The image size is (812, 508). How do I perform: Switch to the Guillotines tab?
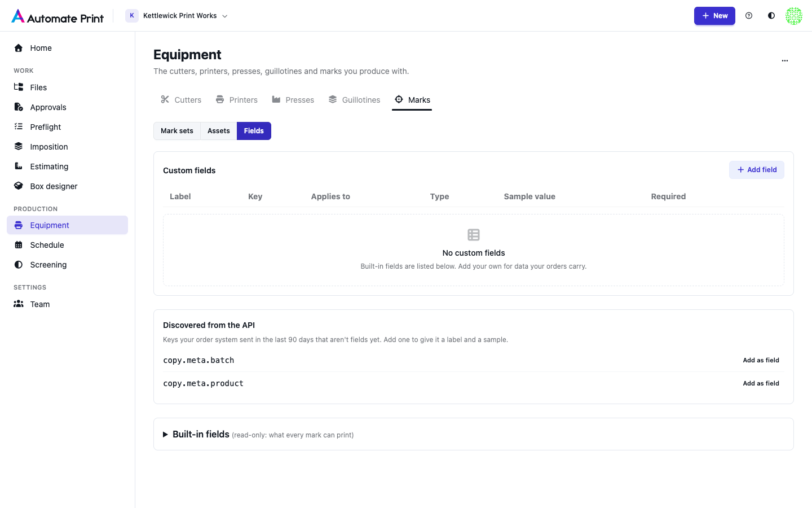click(355, 100)
